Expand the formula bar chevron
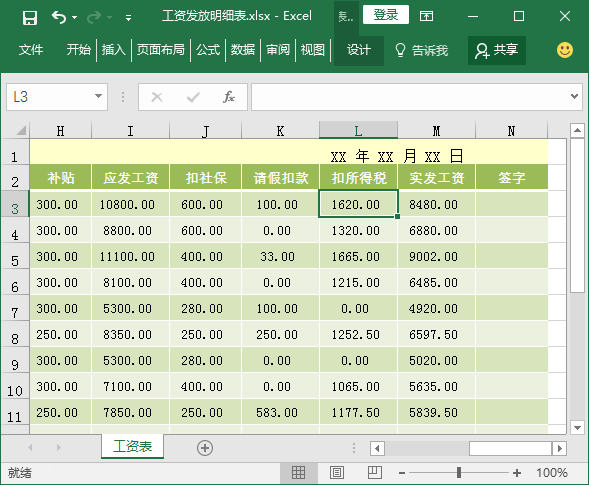This screenshot has width=589, height=485. click(x=574, y=97)
